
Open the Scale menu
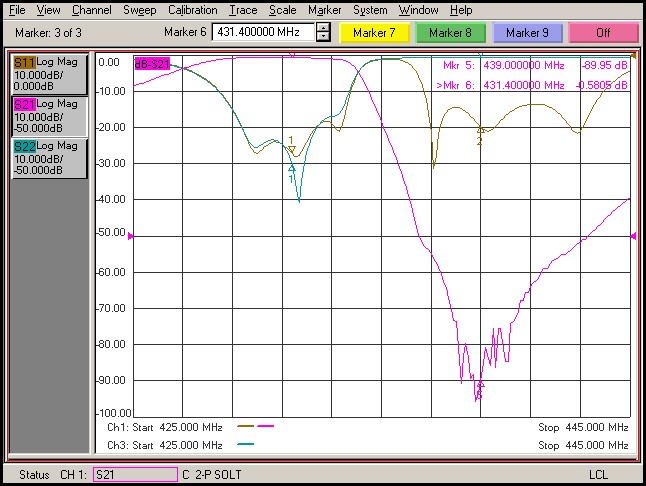[282, 10]
